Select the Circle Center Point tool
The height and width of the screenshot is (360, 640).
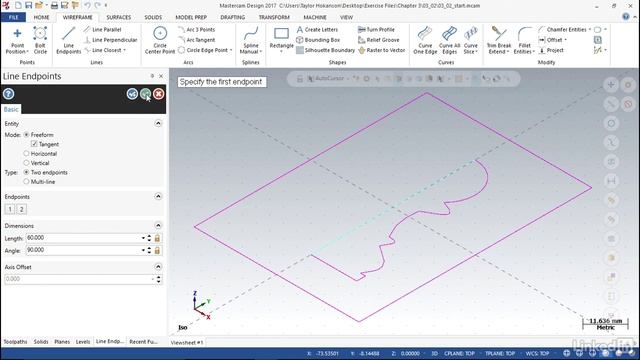pyautogui.click(x=160, y=41)
